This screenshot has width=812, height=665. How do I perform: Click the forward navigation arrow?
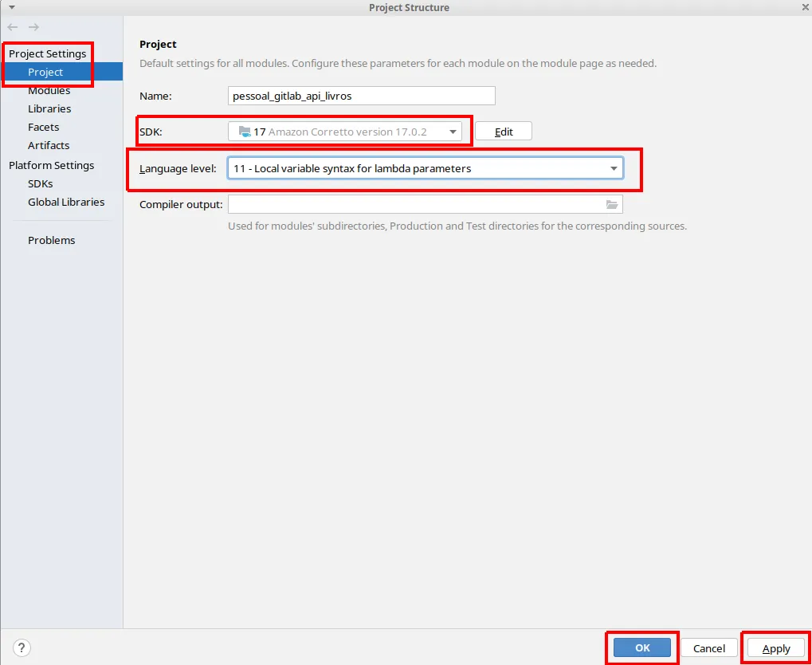pos(33,27)
